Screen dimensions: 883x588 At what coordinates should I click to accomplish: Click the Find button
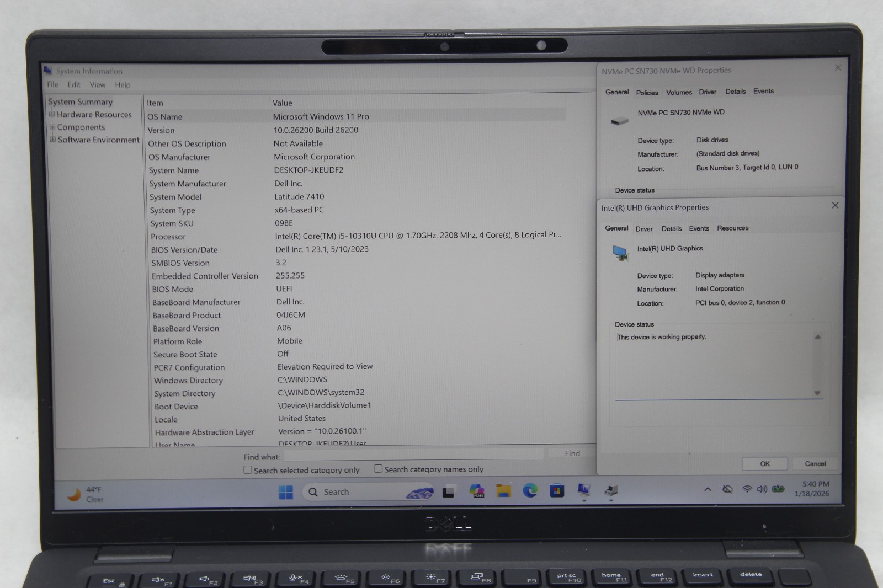pyautogui.click(x=572, y=453)
